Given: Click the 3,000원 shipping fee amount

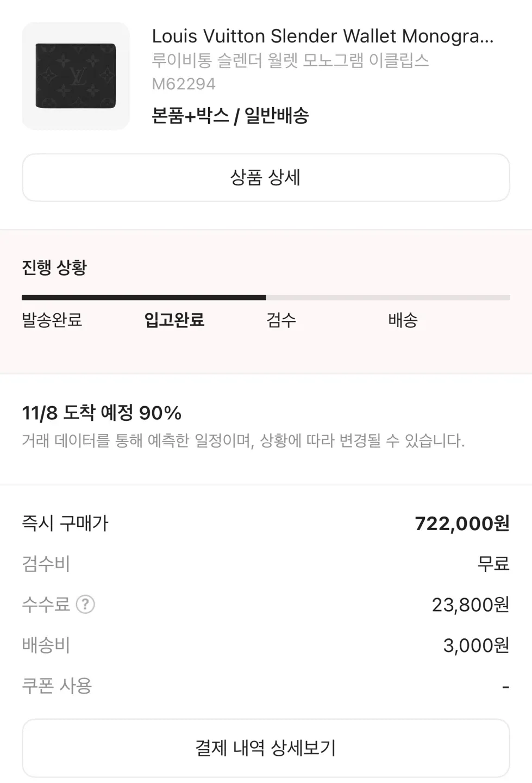Looking at the screenshot, I should [x=476, y=645].
